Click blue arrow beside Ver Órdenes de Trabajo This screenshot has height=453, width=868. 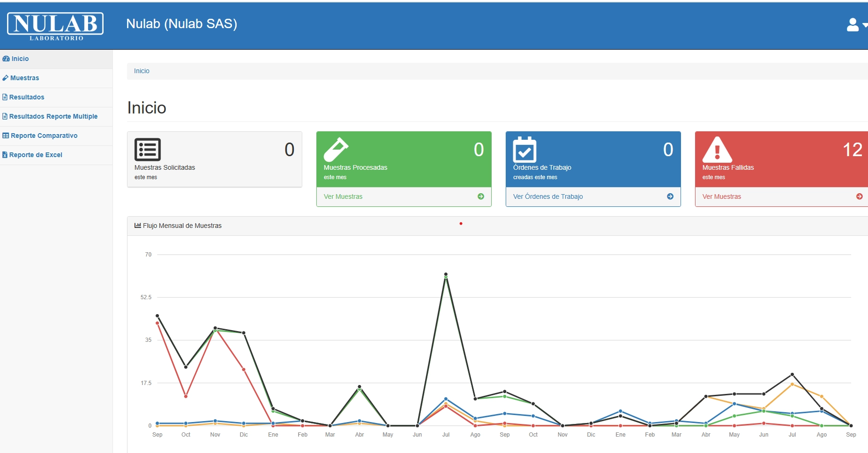[x=670, y=196]
